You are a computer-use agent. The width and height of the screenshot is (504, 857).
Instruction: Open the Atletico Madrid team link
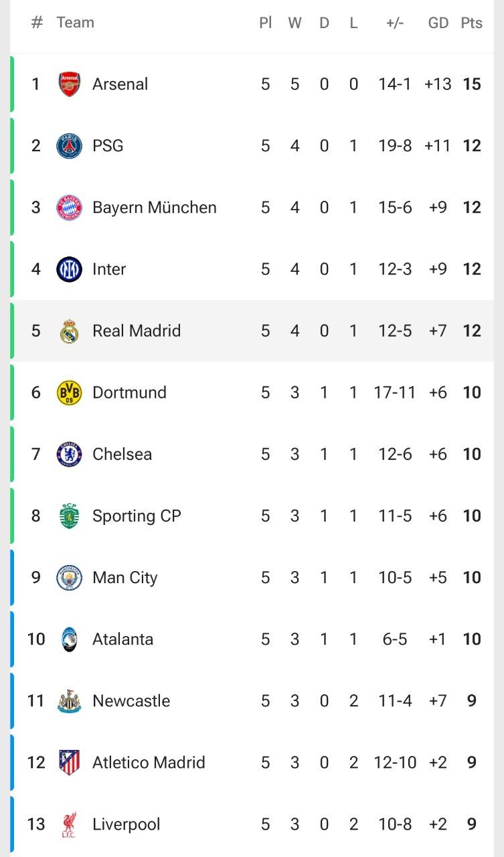click(x=149, y=763)
